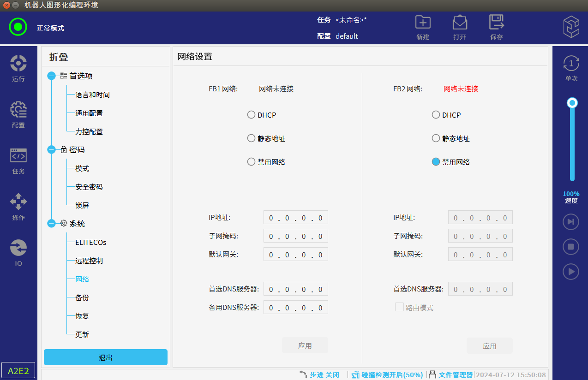Click the 退出 exit button
The width and height of the screenshot is (588, 380).
pyautogui.click(x=106, y=357)
